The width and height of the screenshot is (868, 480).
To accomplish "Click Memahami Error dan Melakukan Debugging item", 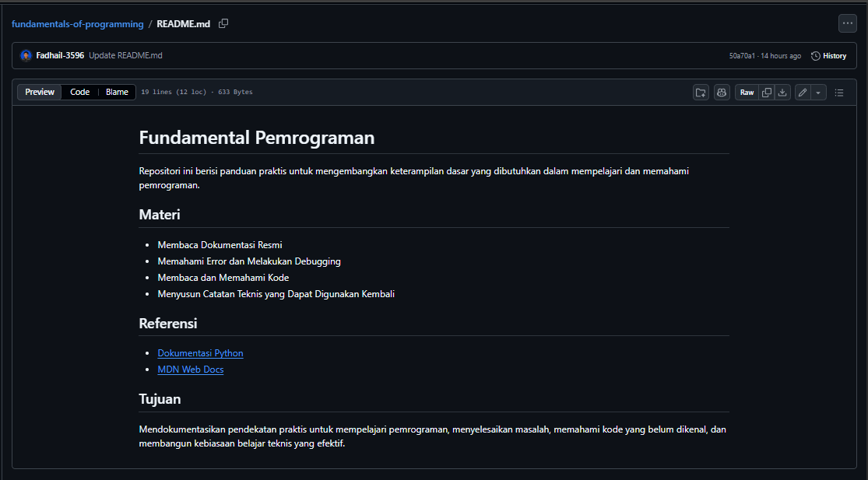I will (249, 261).
